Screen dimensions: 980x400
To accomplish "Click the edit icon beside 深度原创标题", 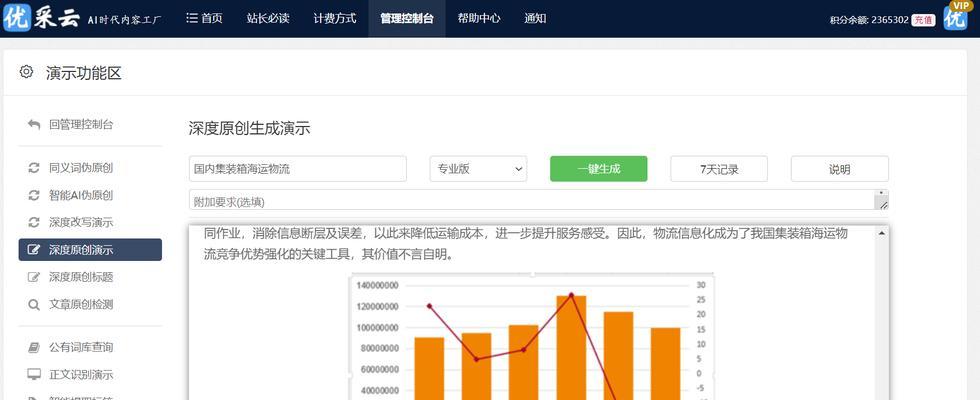I will tap(34, 277).
